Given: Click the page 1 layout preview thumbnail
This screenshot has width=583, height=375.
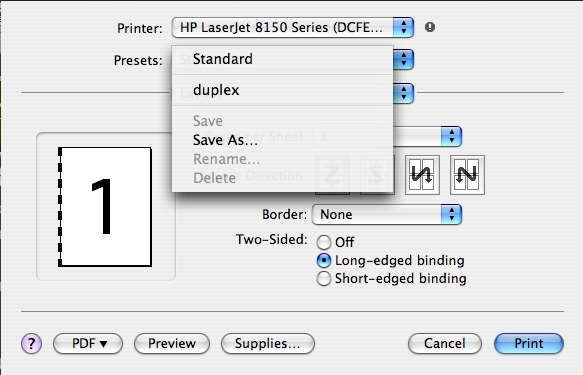Looking at the screenshot, I should click(105, 207).
